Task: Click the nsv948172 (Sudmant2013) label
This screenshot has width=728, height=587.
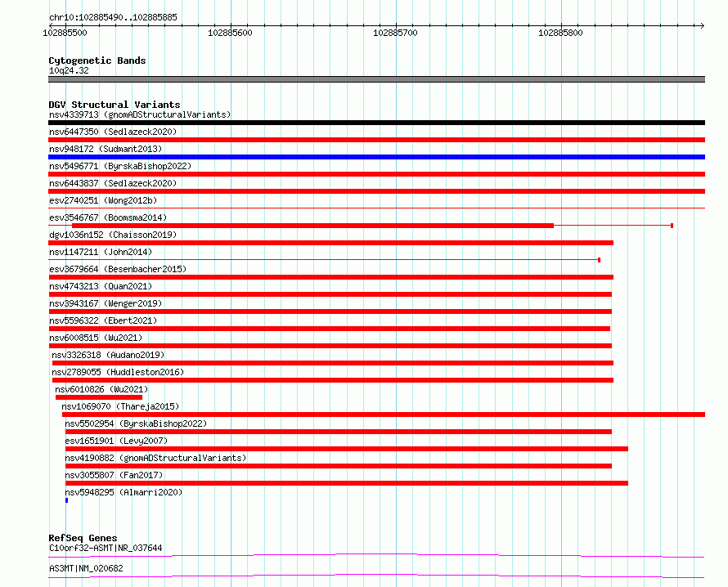Action: click(106, 149)
